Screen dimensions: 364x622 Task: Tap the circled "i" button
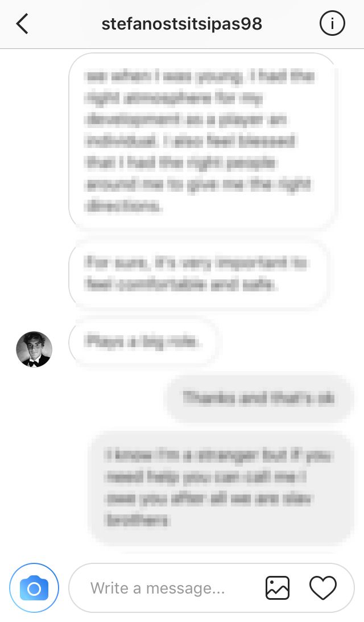pos(332,24)
